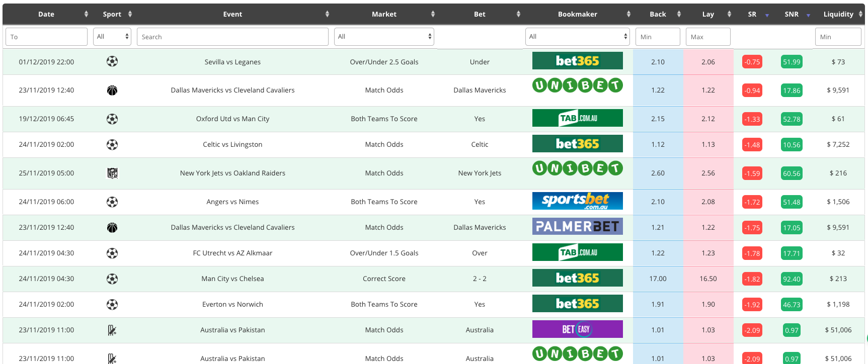Viewport: 868px width, 364px height.
Task: Click the soccer icon for Man City vs Chelsea
Action: pos(112,279)
